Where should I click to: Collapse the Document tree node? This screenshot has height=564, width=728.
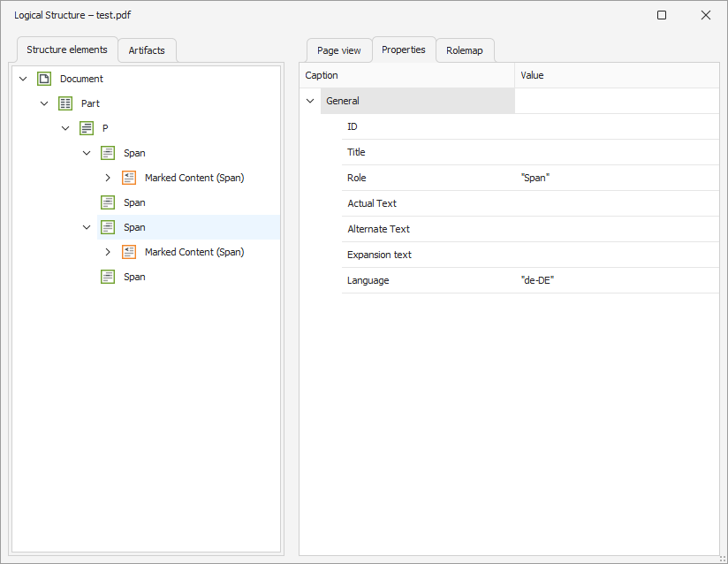(23, 79)
